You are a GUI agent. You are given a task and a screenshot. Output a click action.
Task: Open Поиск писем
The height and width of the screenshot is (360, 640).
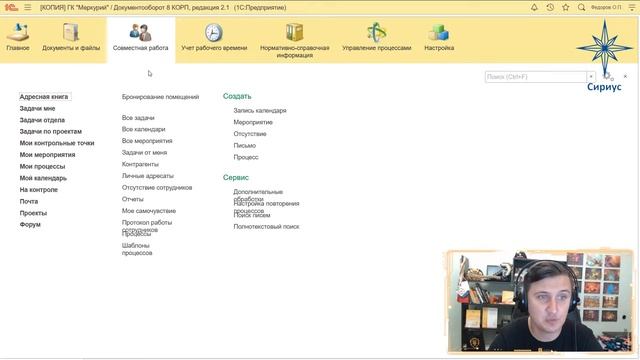[x=252, y=216]
